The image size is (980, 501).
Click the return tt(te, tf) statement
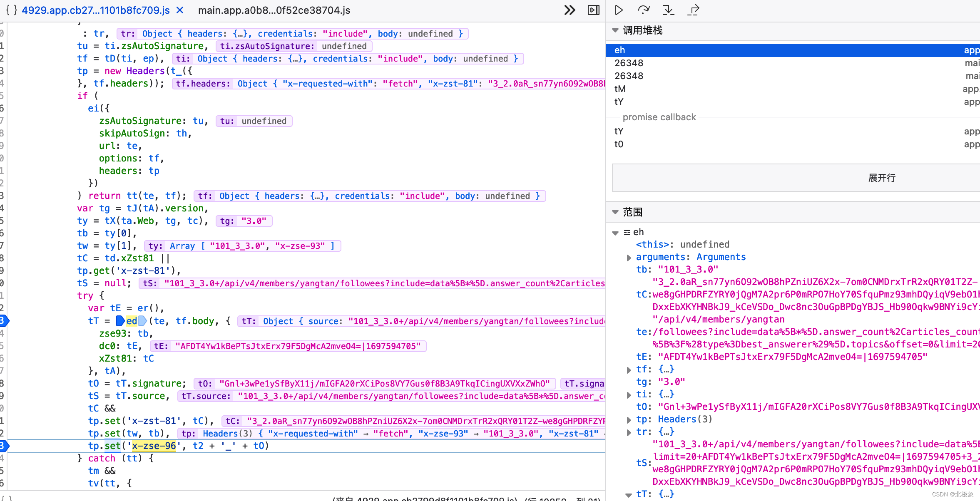click(x=137, y=196)
